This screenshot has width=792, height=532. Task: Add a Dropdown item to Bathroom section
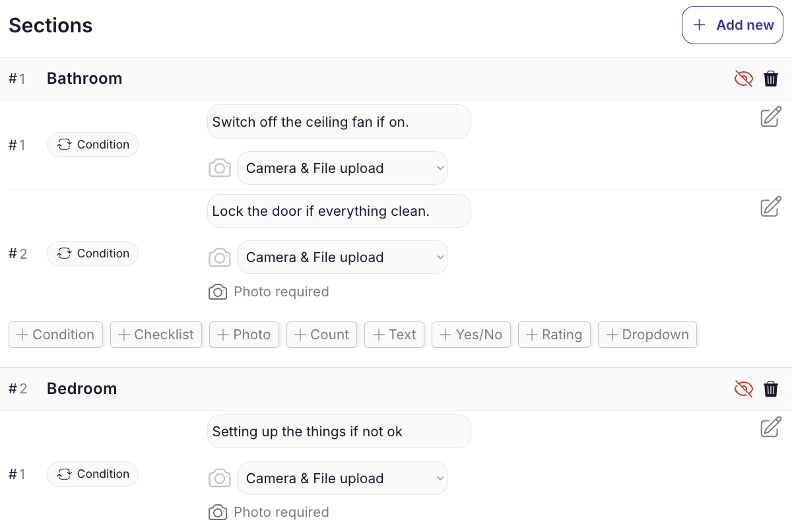click(x=647, y=335)
